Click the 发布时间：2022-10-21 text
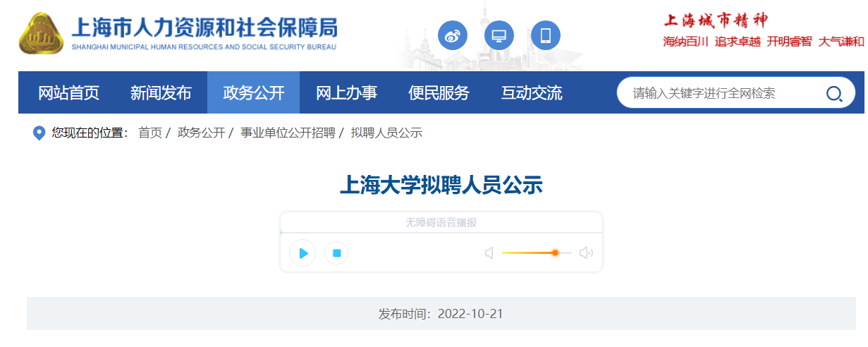The height and width of the screenshot is (347, 868). coord(441,313)
